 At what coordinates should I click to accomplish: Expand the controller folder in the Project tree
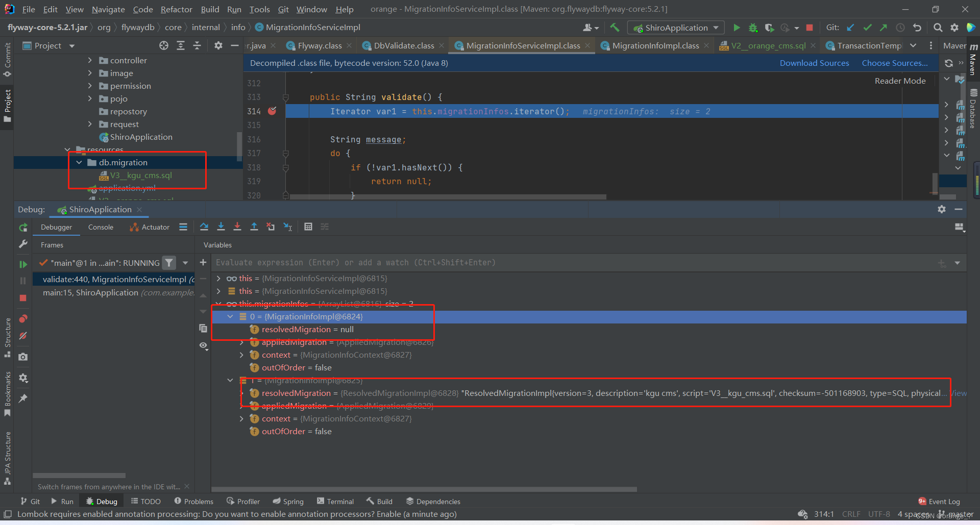(90, 60)
